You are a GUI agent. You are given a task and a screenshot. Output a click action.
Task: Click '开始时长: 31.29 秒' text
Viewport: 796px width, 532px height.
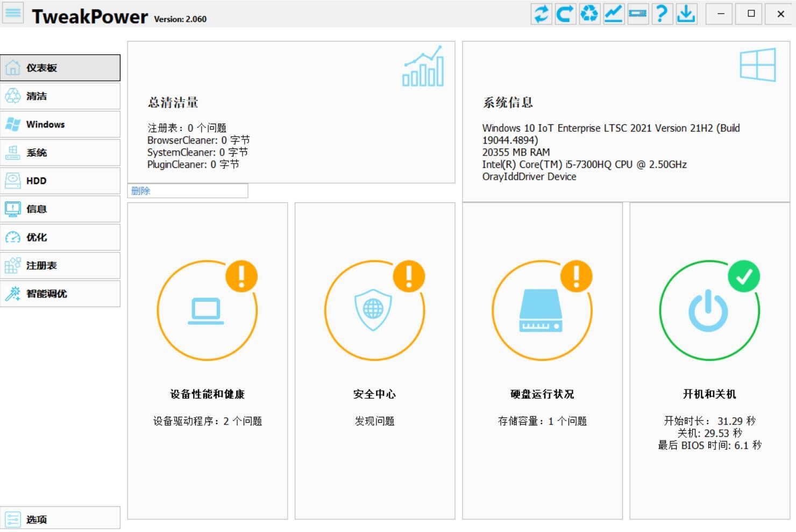(709, 421)
